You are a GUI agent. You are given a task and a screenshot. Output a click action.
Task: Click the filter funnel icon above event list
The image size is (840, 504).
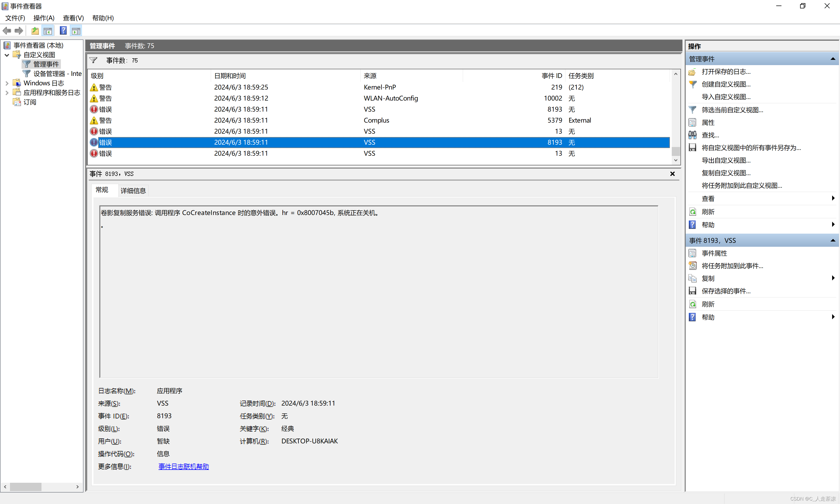(x=93, y=60)
